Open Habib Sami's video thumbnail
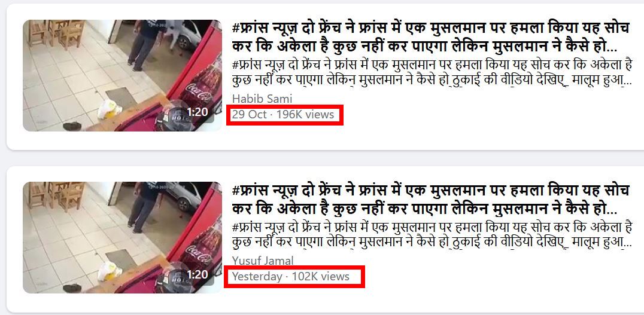Image resolution: width=644 pixels, height=315 pixels. click(122, 75)
